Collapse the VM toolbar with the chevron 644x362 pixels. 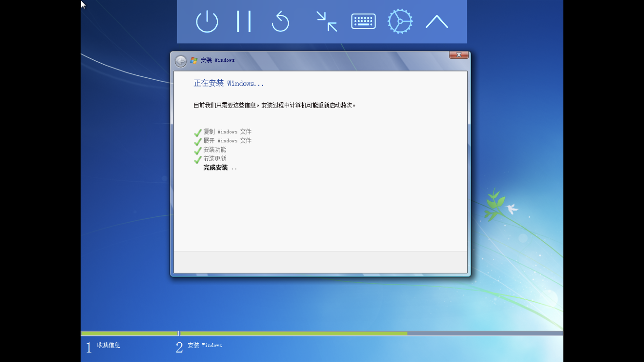[437, 22]
